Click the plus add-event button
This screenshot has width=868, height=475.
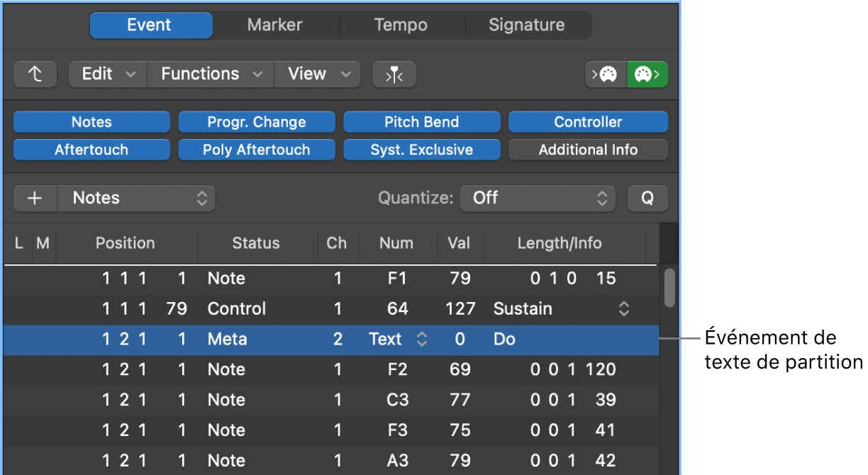point(35,199)
